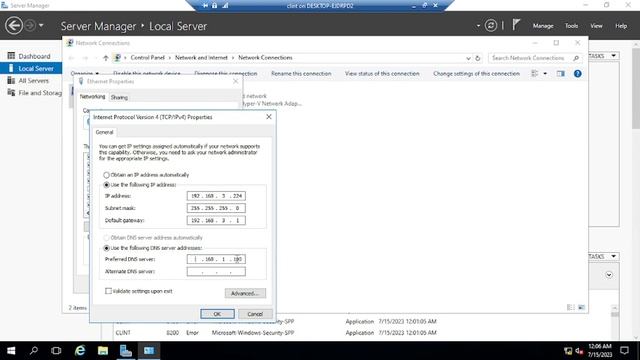This screenshot has height=360, width=640.
Task: Switch to the Sharing tab in Ethernet Properties
Action: pyautogui.click(x=119, y=97)
